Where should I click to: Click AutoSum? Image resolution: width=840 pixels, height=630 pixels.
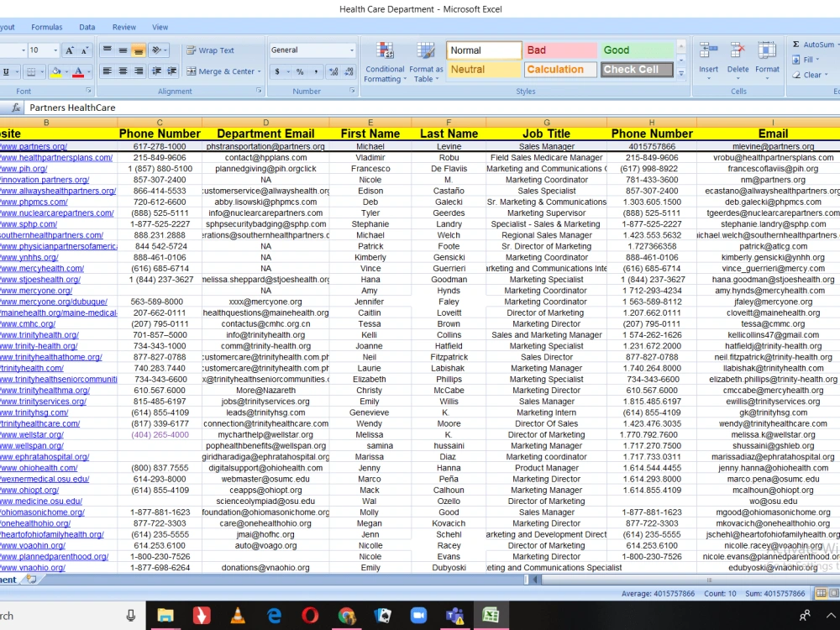812,45
